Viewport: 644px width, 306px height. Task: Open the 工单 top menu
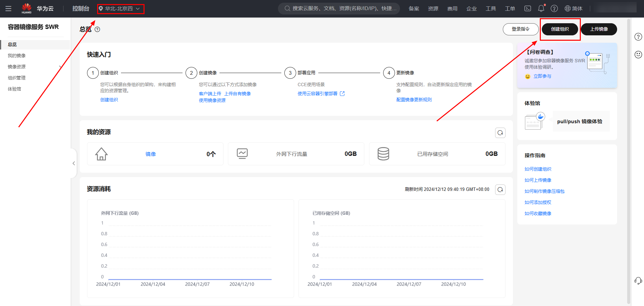[x=510, y=8]
